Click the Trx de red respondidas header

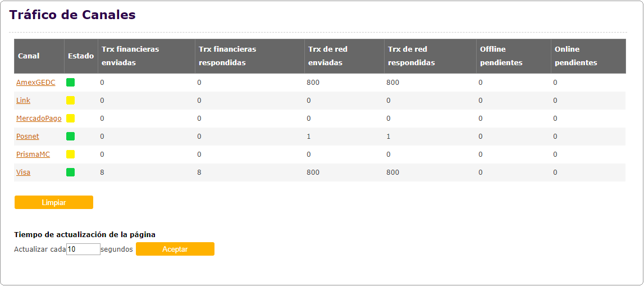[412, 56]
